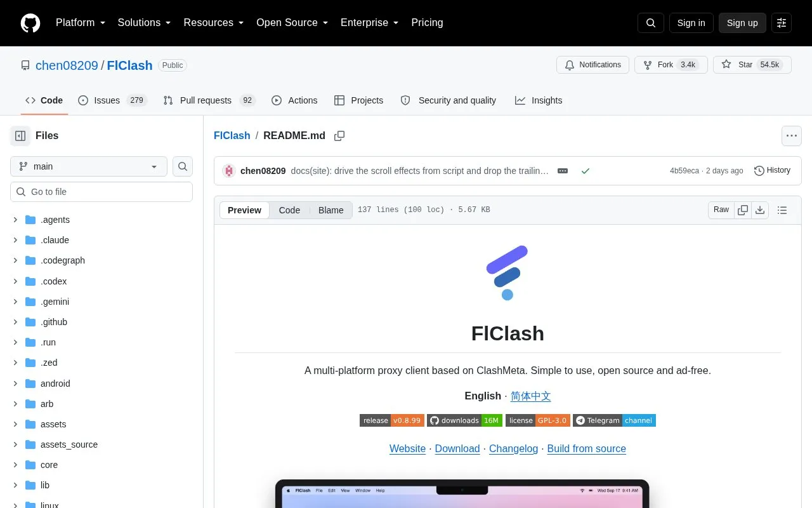Open the Build from source link
Screen dimensions: 812x508
[587, 448]
